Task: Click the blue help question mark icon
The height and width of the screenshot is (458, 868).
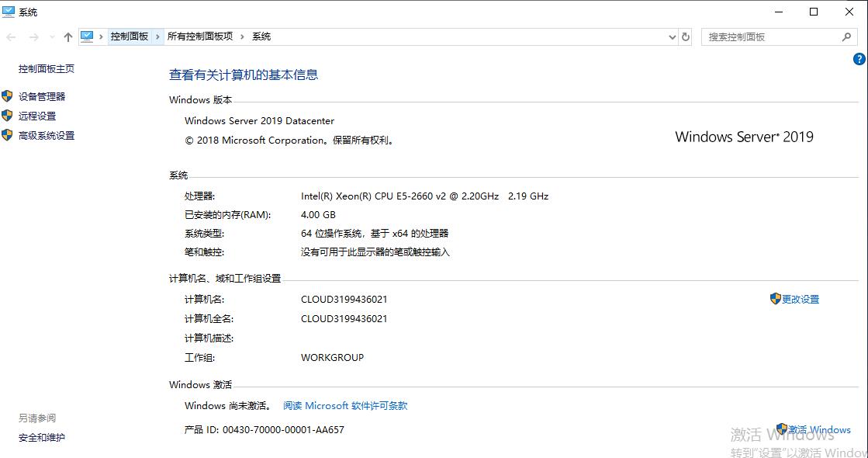Action: coord(859,59)
